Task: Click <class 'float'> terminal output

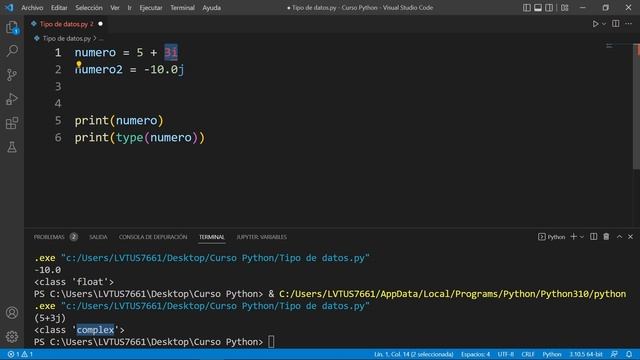Action: [x=74, y=282]
